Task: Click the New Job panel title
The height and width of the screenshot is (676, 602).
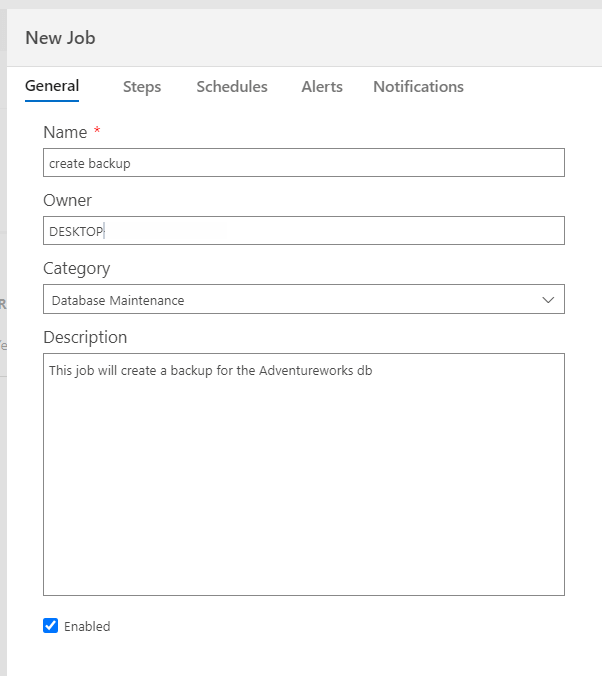Action: 60,38
